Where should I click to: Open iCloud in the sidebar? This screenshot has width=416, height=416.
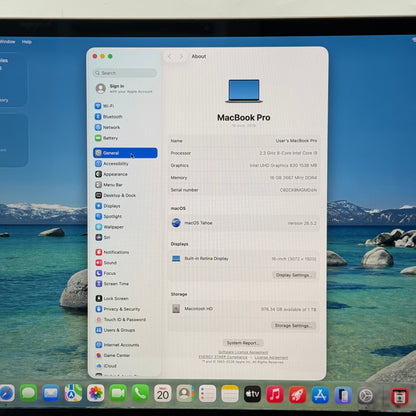[125, 366]
